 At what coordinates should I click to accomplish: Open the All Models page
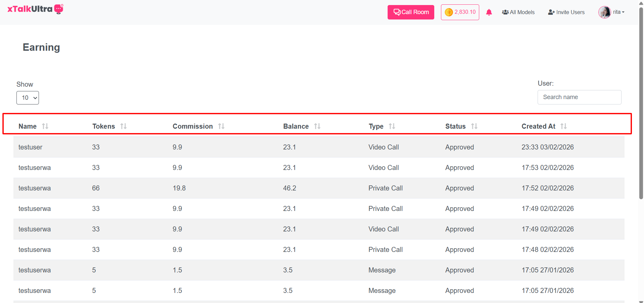point(518,12)
